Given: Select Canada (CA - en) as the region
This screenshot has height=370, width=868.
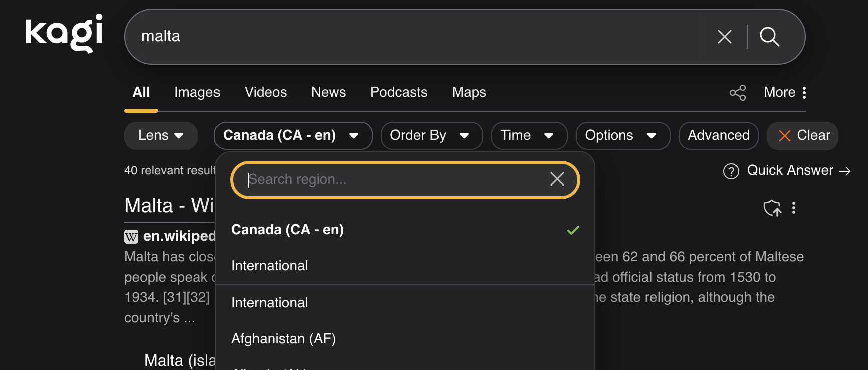Looking at the screenshot, I should click(288, 229).
